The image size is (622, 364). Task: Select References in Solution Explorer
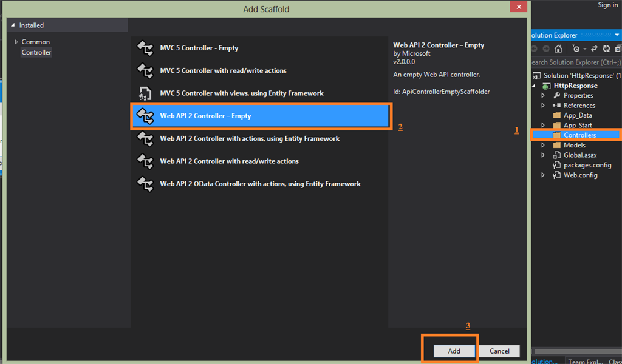tap(579, 106)
